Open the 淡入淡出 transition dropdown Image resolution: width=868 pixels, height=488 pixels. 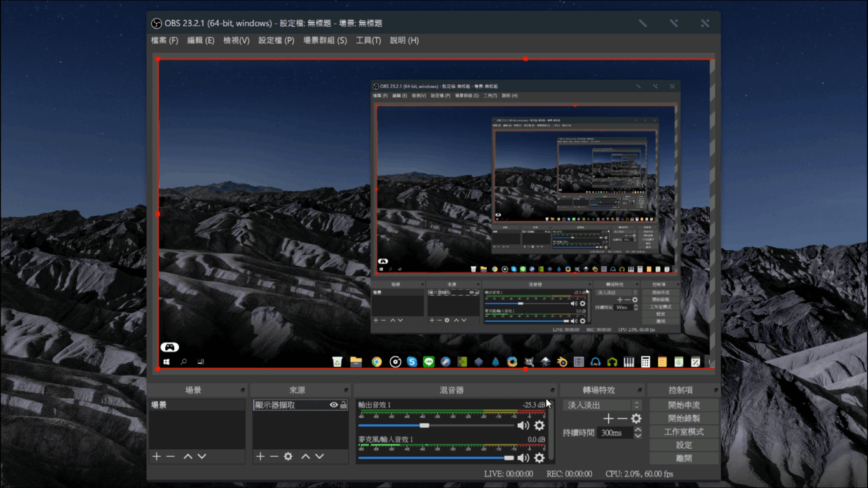tap(602, 405)
